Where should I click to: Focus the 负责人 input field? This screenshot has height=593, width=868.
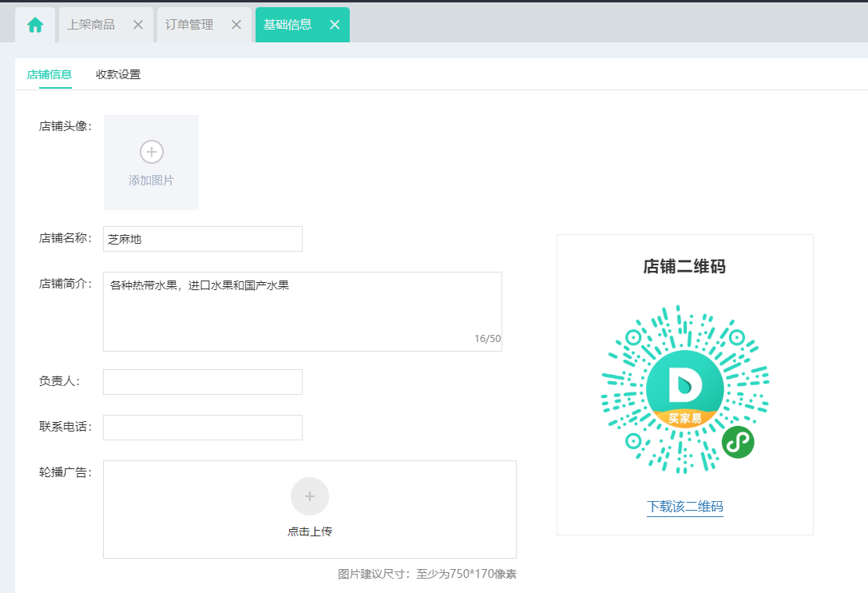(x=203, y=382)
